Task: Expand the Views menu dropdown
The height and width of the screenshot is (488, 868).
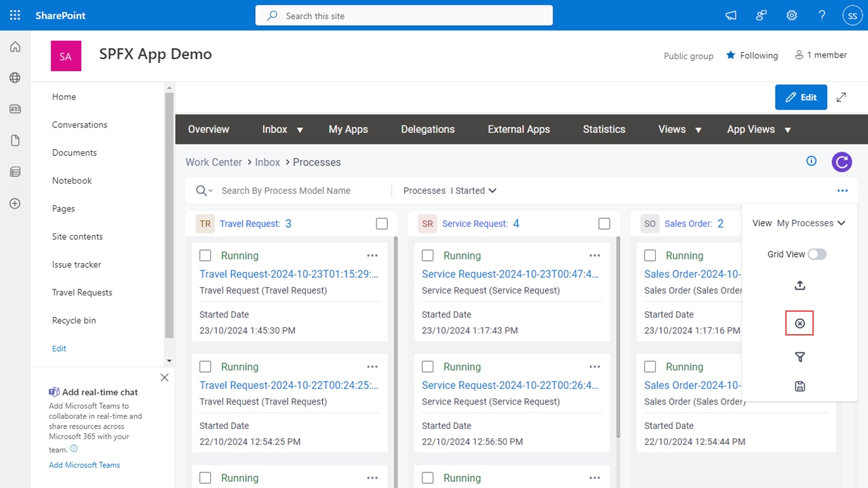Action: [698, 129]
